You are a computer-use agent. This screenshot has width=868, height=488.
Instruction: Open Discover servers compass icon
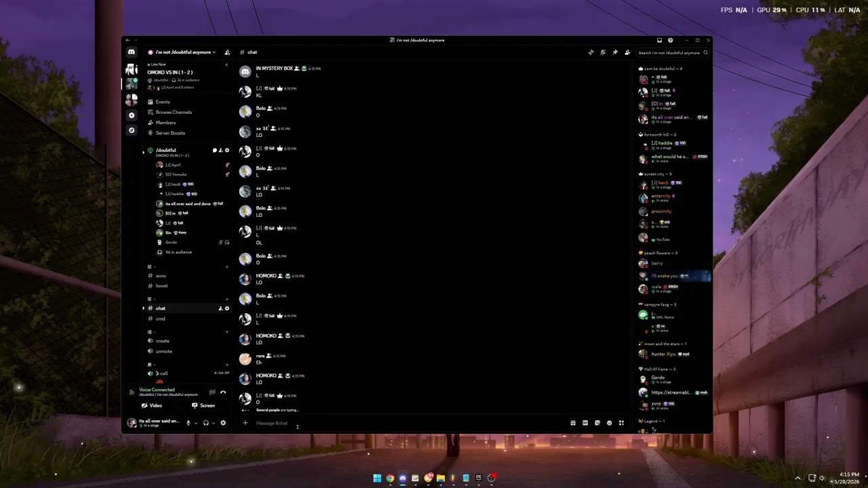132,130
